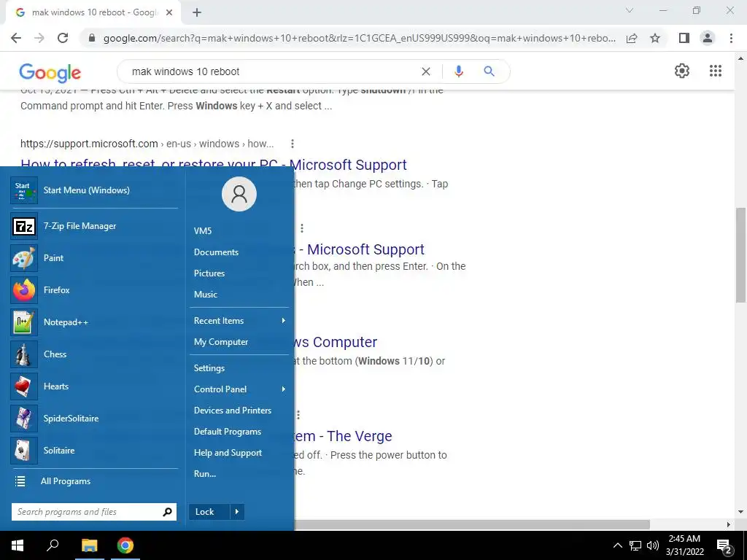Open Pictures folder entry
Image resolution: width=747 pixels, height=560 pixels.
pyautogui.click(x=209, y=273)
